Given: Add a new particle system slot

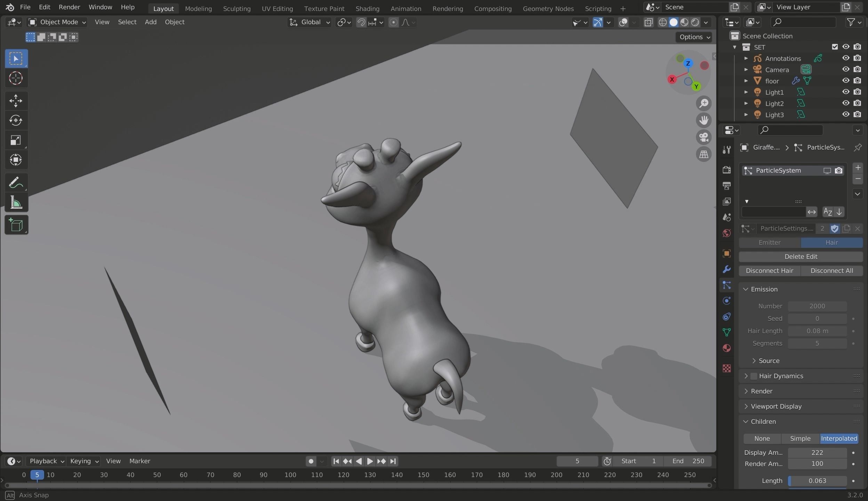Looking at the screenshot, I should pos(858,168).
